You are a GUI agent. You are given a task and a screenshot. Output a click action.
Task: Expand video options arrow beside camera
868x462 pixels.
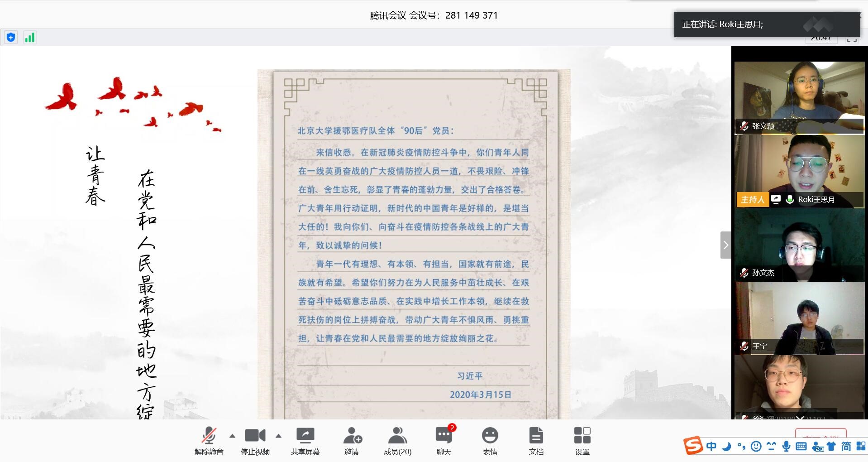coord(279,436)
